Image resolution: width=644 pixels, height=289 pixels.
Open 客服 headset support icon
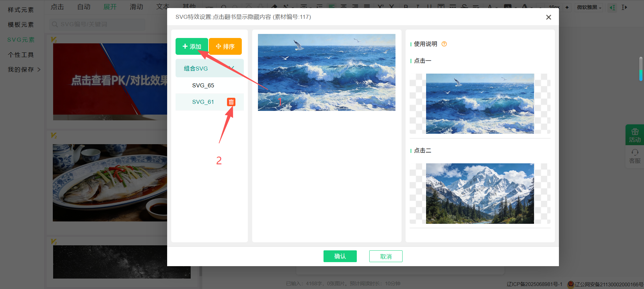click(x=635, y=156)
